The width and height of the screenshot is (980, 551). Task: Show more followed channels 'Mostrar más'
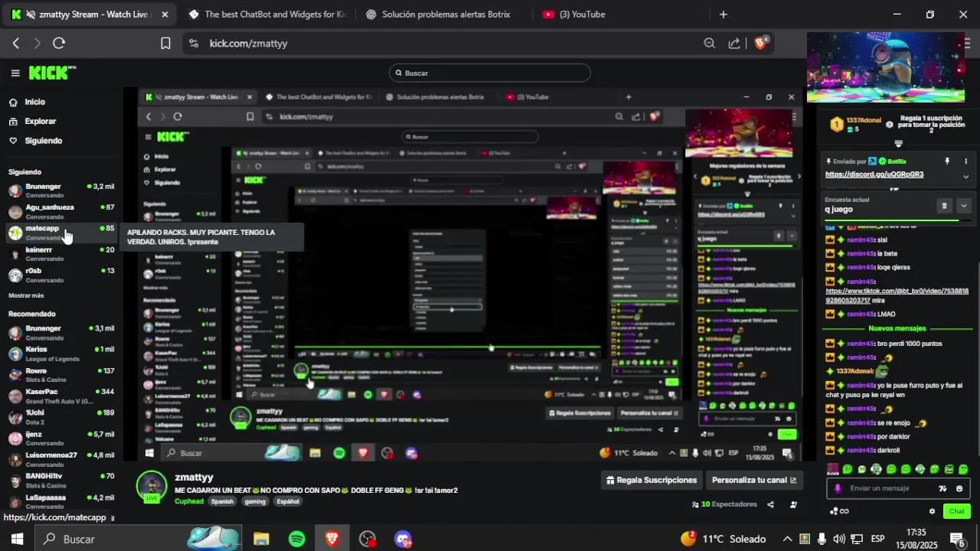click(x=26, y=295)
